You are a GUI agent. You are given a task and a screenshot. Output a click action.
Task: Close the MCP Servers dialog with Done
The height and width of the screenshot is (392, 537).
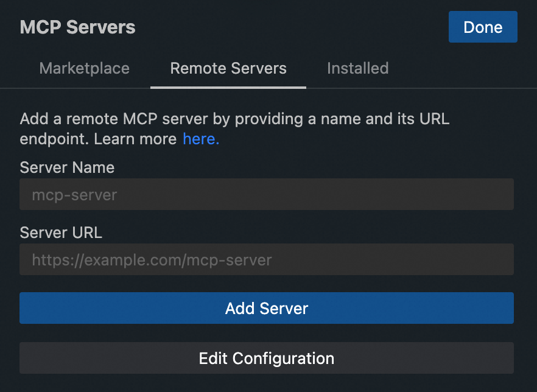point(483,27)
